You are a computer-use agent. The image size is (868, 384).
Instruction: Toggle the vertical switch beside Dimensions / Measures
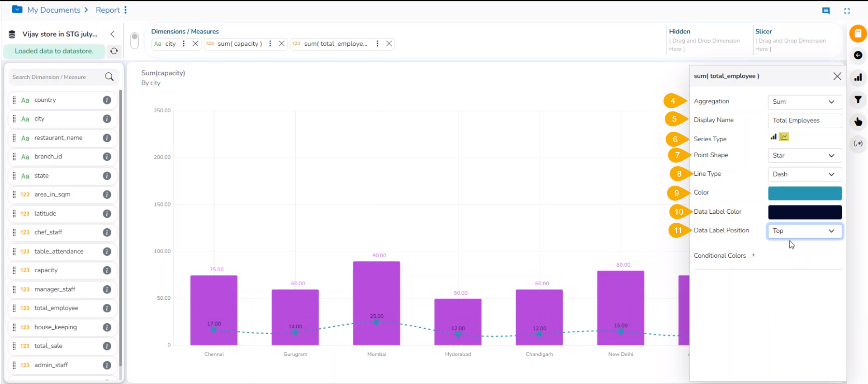[134, 40]
